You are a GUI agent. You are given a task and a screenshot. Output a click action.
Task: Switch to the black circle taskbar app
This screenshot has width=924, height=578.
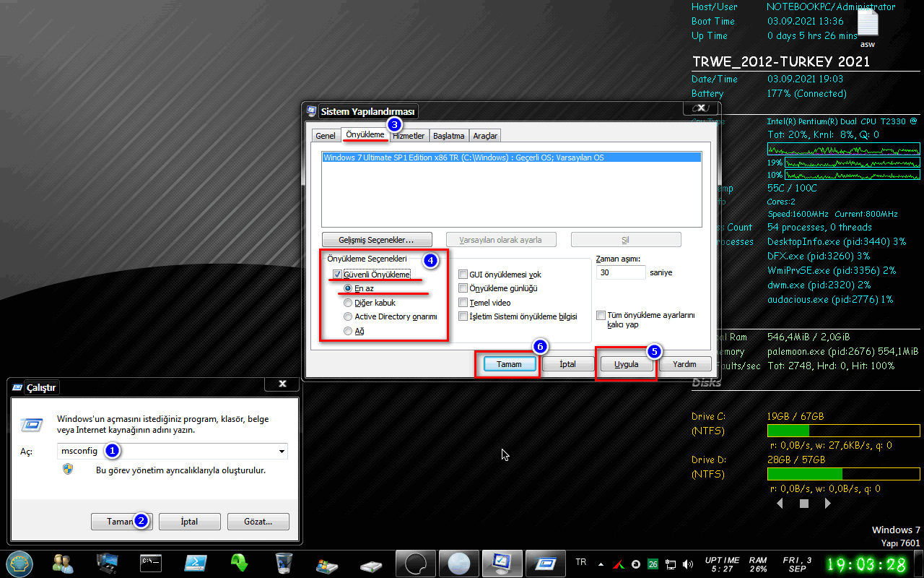tap(417, 563)
